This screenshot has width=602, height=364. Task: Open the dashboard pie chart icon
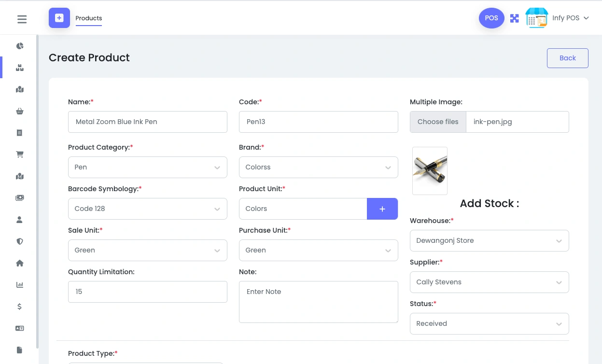point(20,46)
